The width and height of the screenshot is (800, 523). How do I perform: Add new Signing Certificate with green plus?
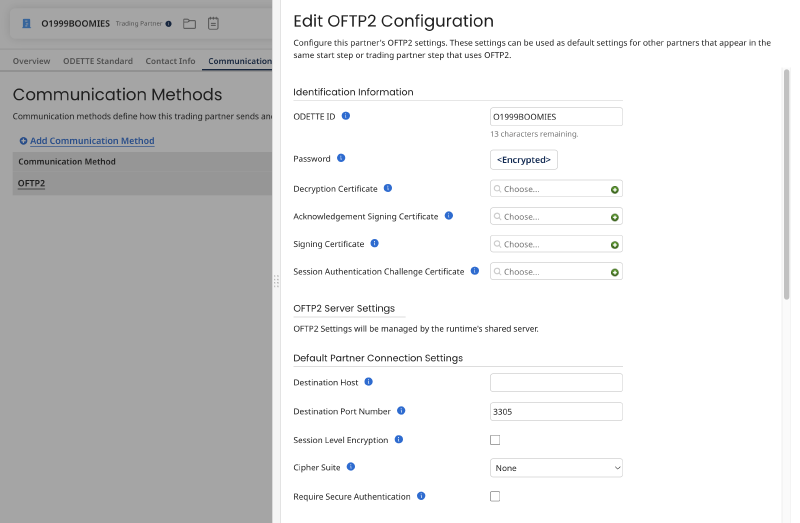click(615, 245)
